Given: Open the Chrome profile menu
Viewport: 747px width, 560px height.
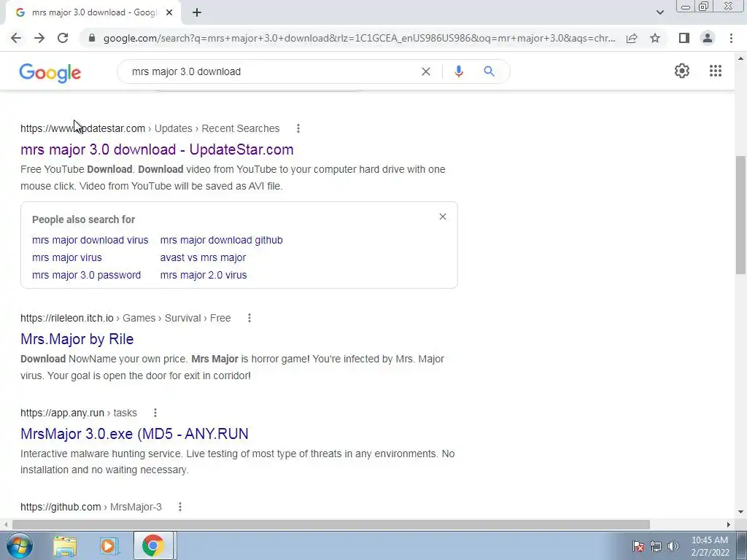Looking at the screenshot, I should [708, 38].
